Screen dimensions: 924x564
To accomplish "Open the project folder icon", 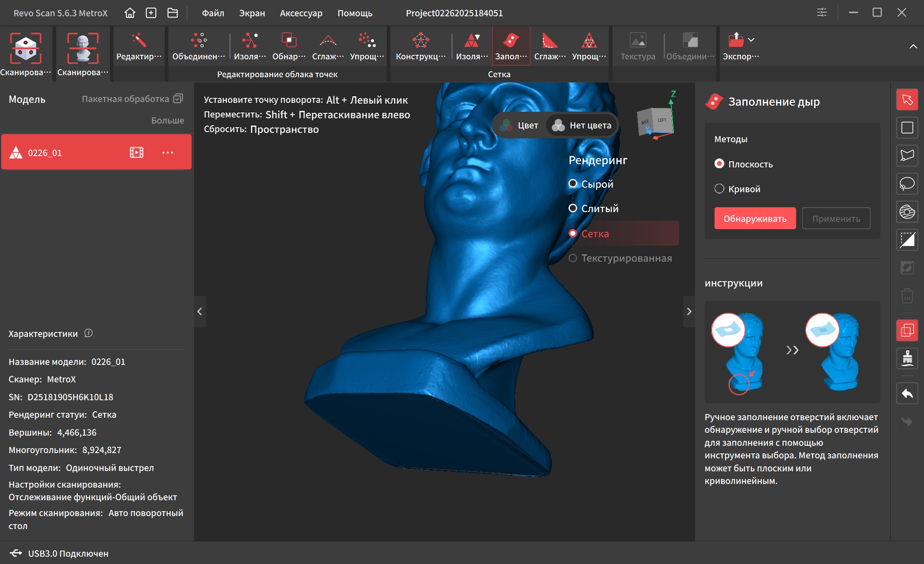I will (x=172, y=13).
